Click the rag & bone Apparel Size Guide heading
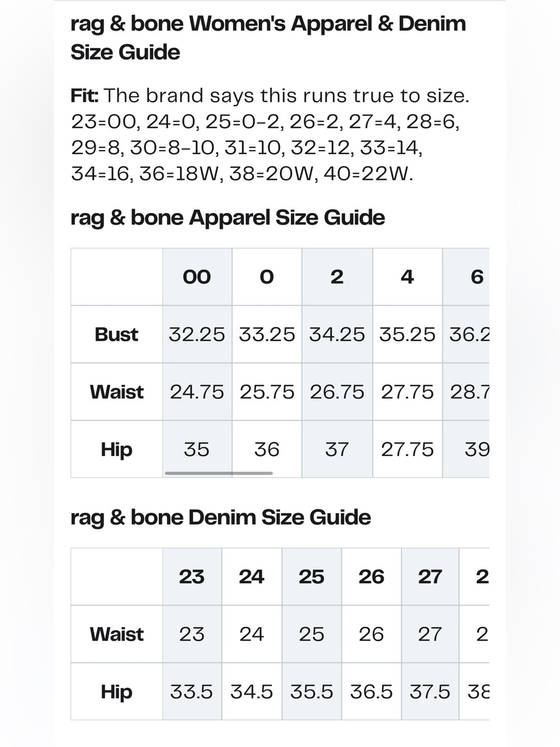 tap(228, 218)
